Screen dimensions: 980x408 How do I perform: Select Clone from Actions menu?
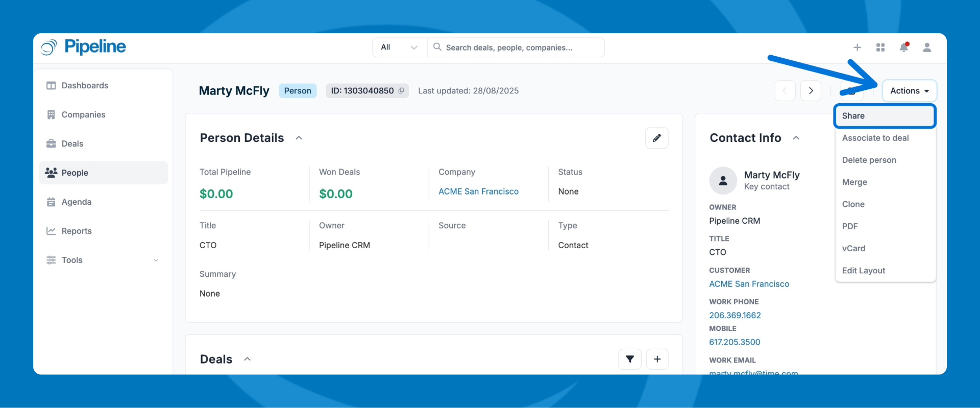pos(885,204)
